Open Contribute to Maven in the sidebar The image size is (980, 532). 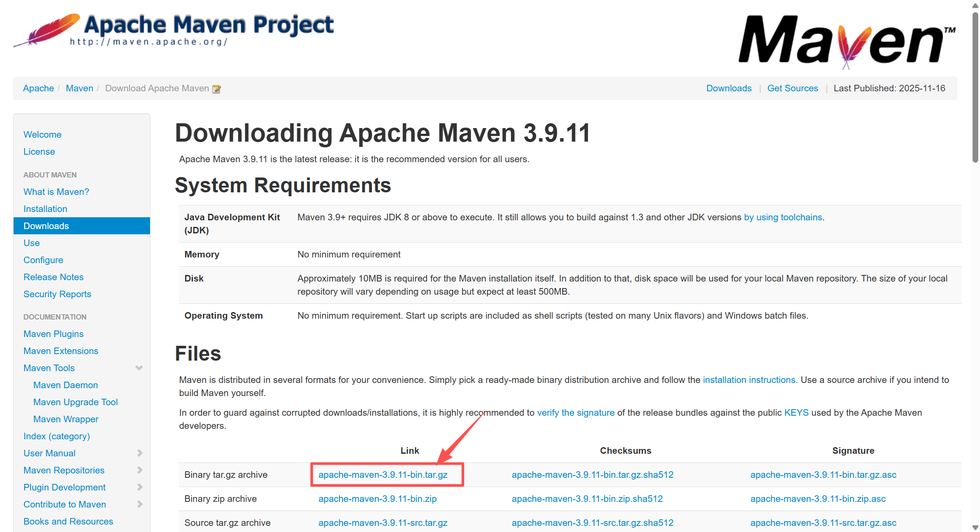tap(65, 504)
